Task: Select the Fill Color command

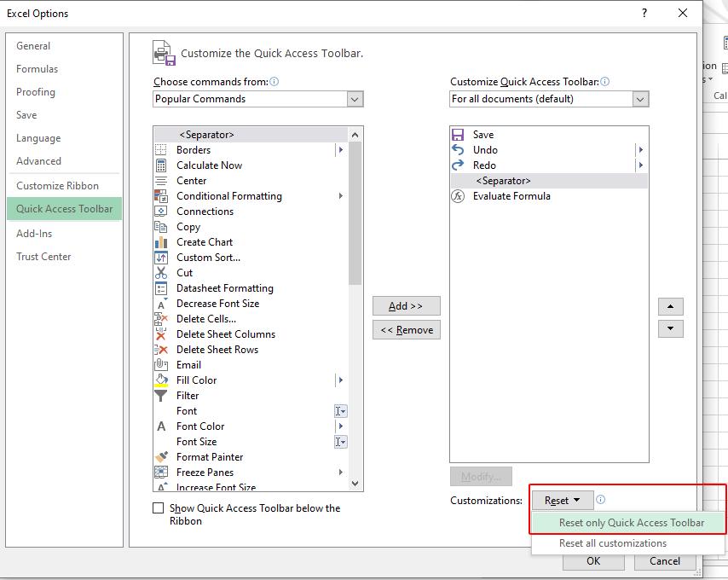Action: (194, 380)
